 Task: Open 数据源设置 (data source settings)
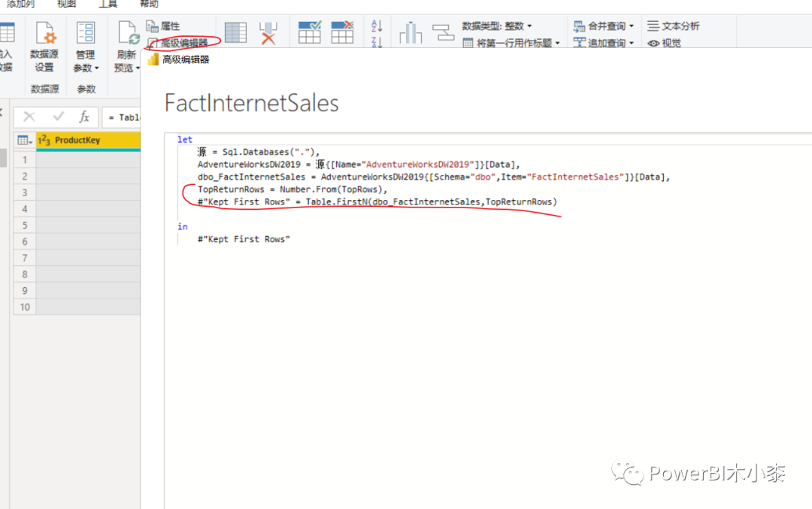click(44, 47)
